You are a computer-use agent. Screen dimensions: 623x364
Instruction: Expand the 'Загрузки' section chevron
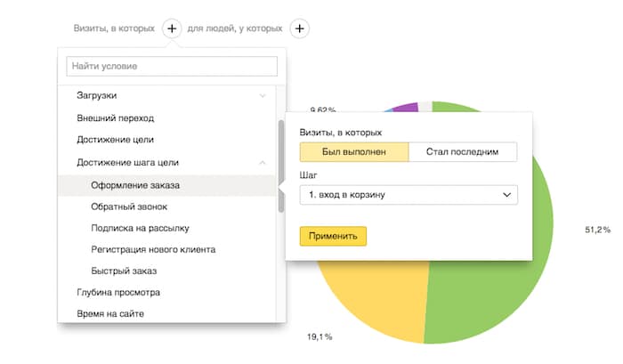[x=263, y=95]
